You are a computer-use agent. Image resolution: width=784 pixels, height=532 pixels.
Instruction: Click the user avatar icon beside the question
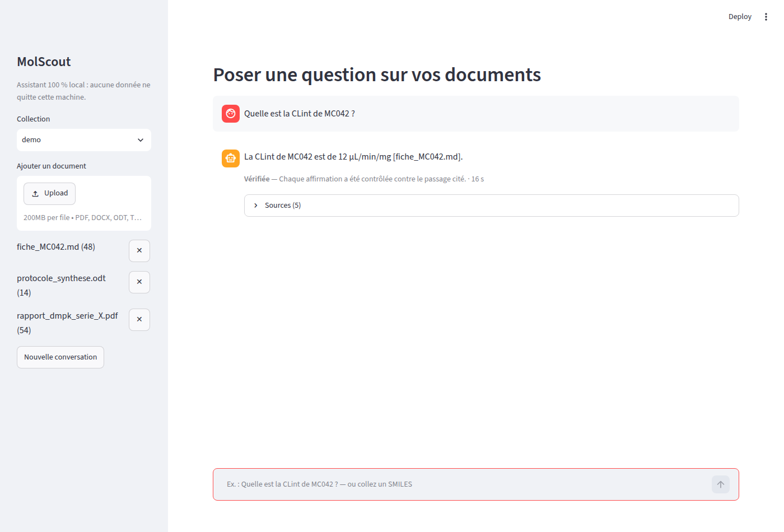click(x=231, y=114)
